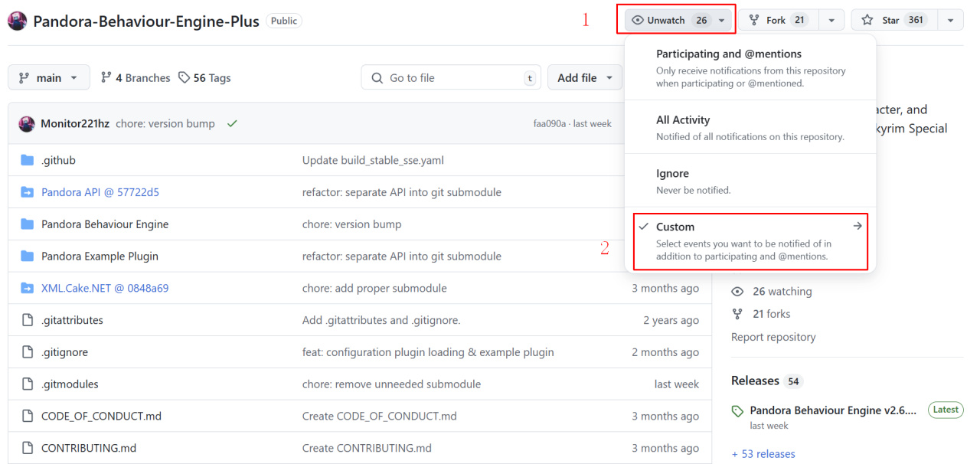Click the Monitor221hz commit author avatar
The height and width of the screenshot is (464, 980).
click(27, 124)
